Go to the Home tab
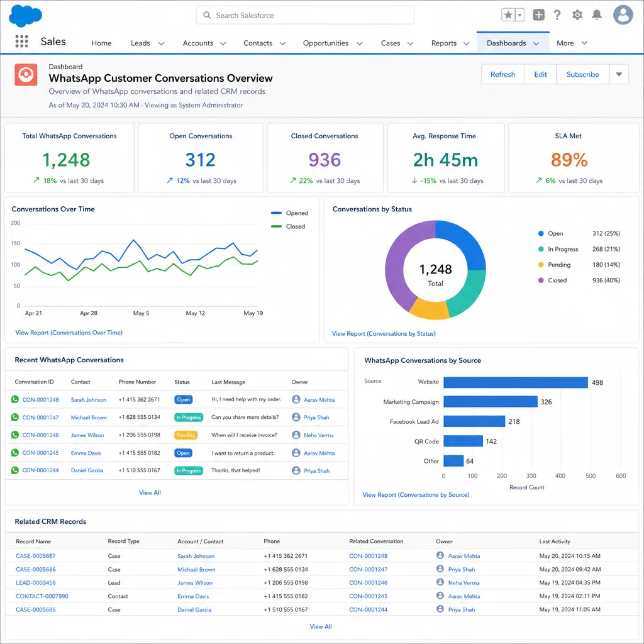 [x=101, y=43]
